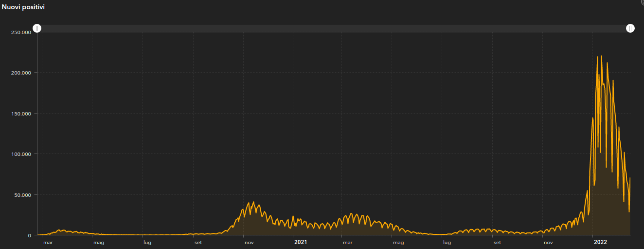
Task: Click the gray range slider track between handles
Action: click(x=334, y=28)
